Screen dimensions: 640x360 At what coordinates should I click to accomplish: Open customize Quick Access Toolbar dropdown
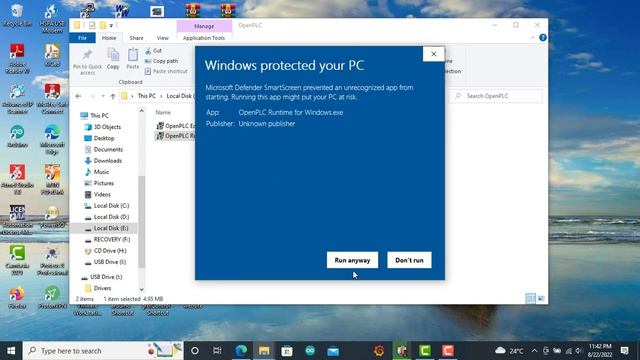pyautogui.click(x=111, y=25)
